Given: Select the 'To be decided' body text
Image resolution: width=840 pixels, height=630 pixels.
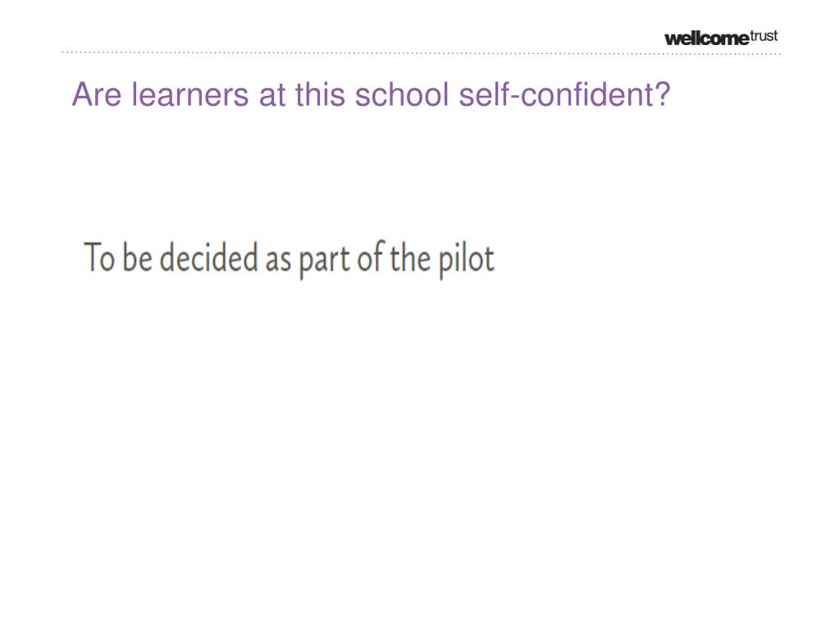Looking at the screenshot, I should (x=290, y=259).
